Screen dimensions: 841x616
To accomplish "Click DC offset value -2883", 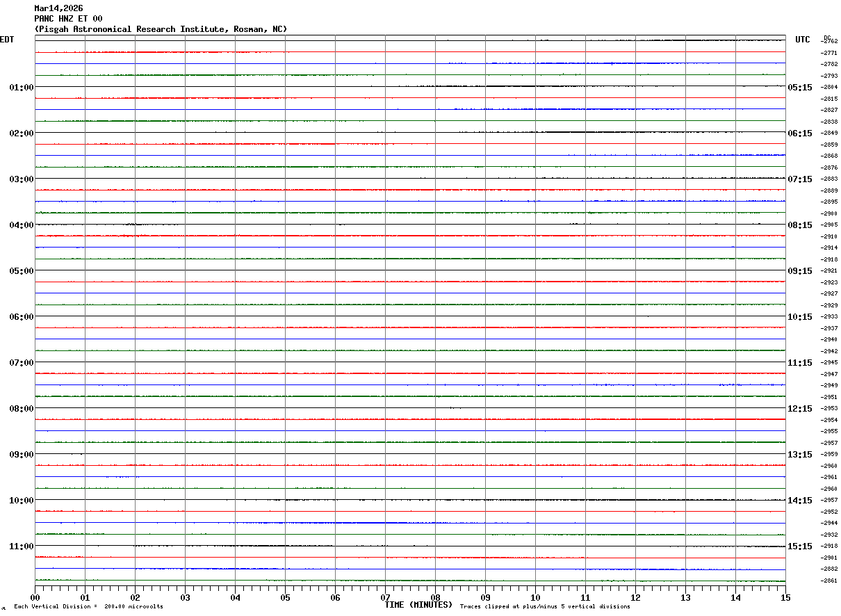I will click(x=829, y=179).
